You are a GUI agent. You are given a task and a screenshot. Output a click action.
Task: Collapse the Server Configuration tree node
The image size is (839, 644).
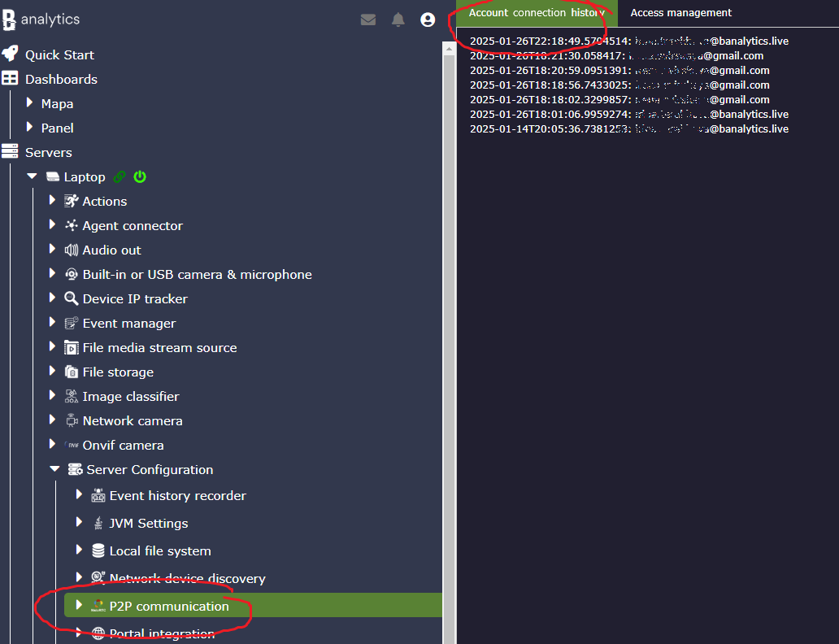click(54, 469)
